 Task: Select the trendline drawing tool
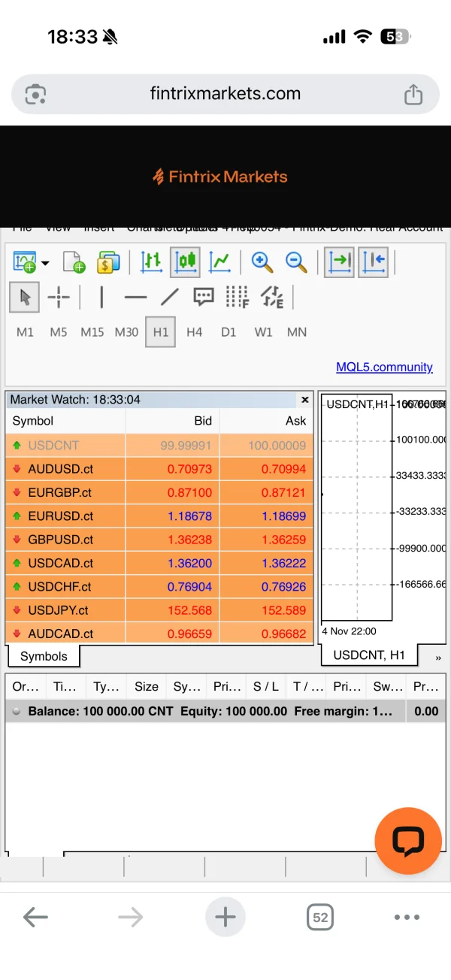tap(170, 298)
